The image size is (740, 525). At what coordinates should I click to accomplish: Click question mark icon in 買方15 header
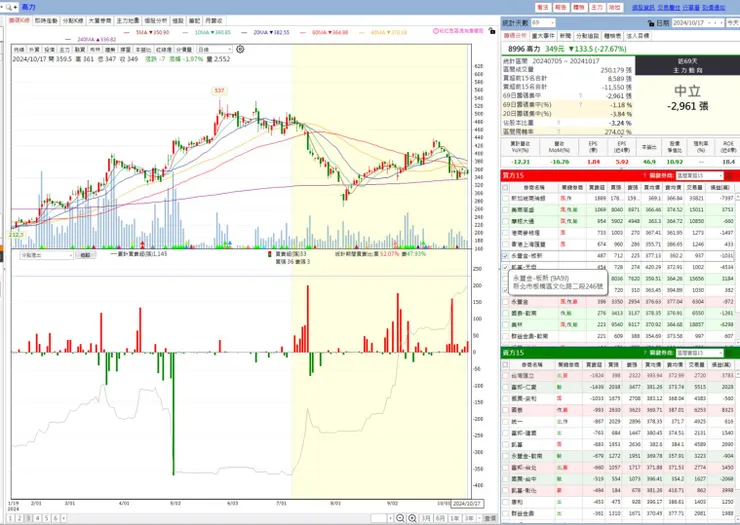point(645,176)
